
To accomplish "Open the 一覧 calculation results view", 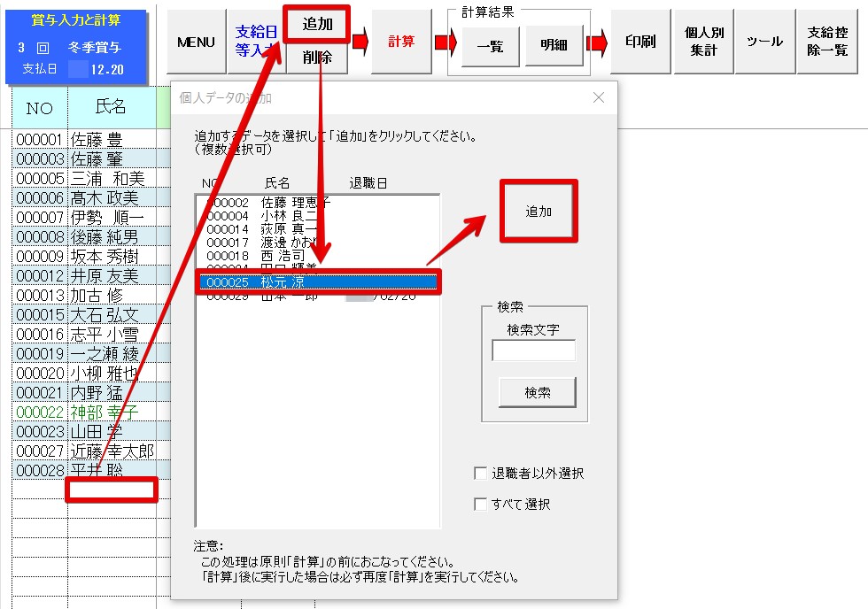I will click(x=490, y=47).
